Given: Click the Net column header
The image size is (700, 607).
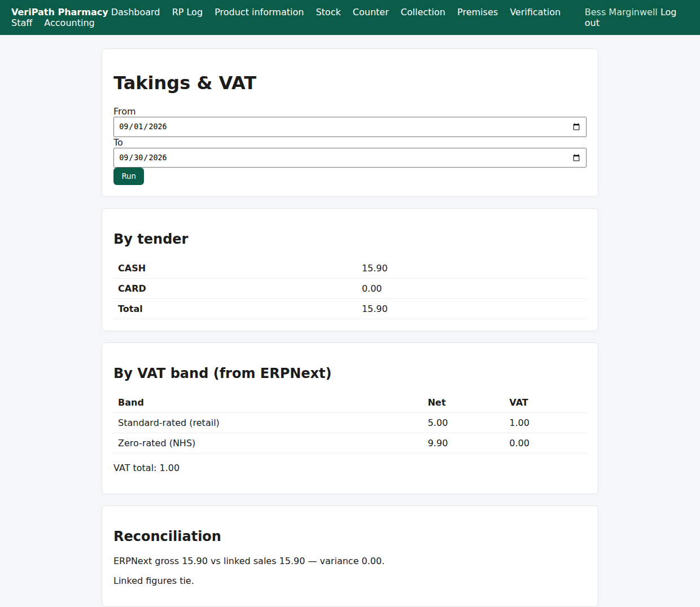Looking at the screenshot, I should tap(437, 403).
